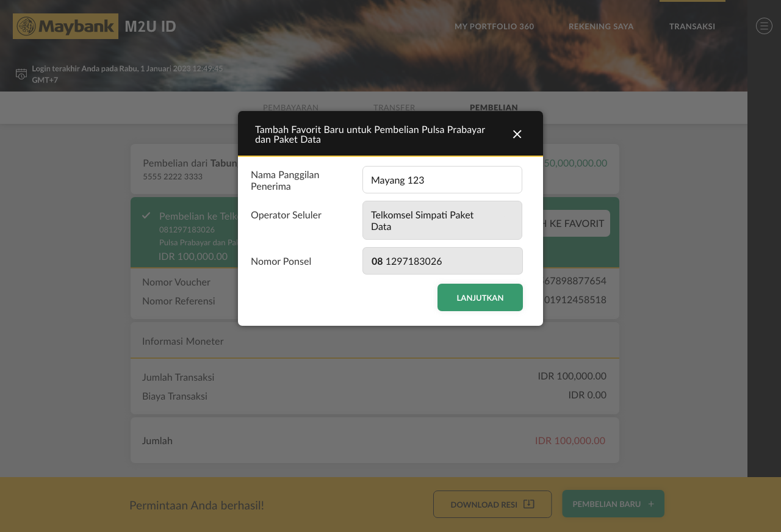
Task: Close the Tambah Favorit dialog with X
Action: pos(517,134)
